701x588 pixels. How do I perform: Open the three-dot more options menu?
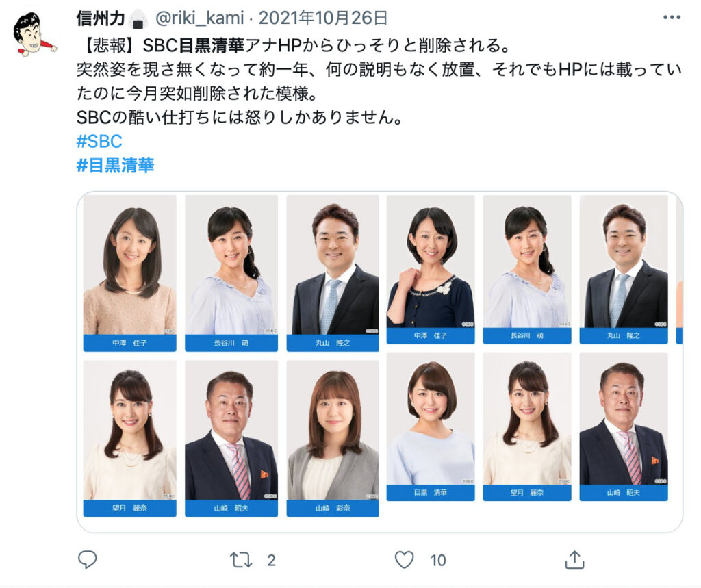click(x=672, y=17)
